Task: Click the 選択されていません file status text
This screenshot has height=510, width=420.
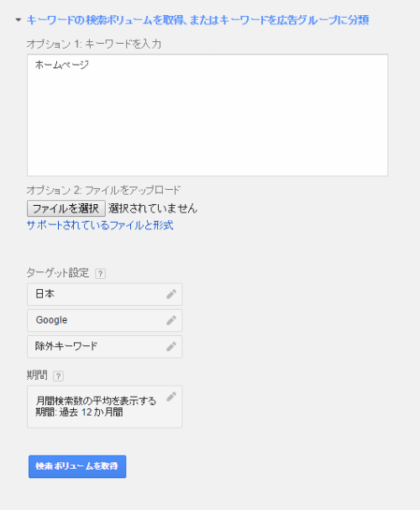Action: point(153,208)
